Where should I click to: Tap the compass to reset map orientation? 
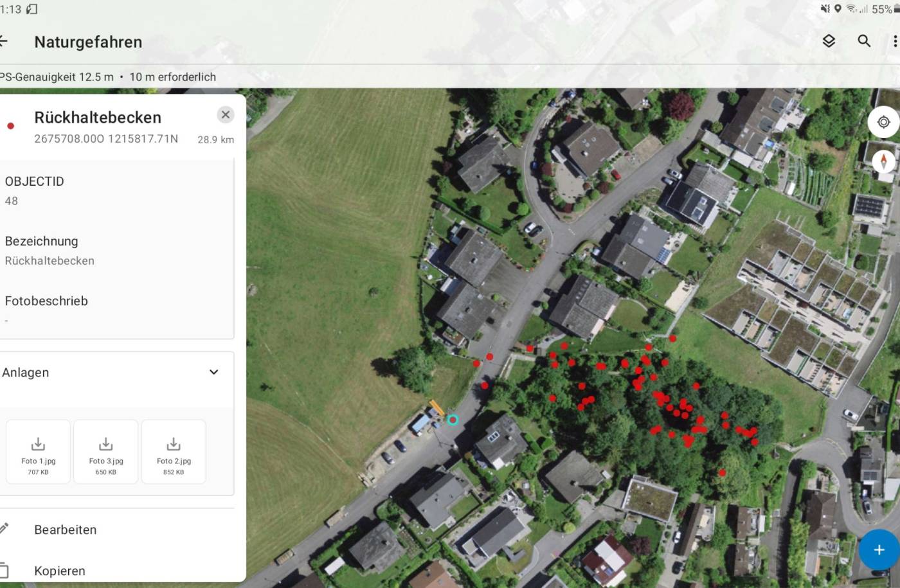(x=883, y=162)
